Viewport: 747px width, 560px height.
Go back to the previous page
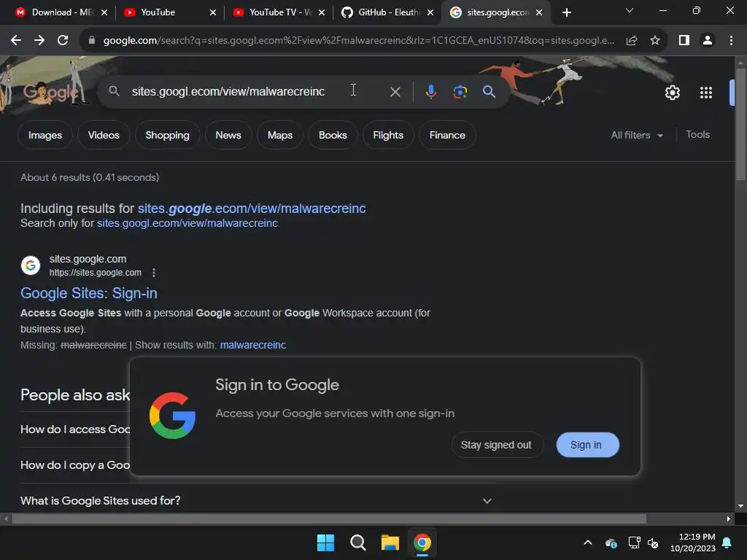click(x=16, y=41)
